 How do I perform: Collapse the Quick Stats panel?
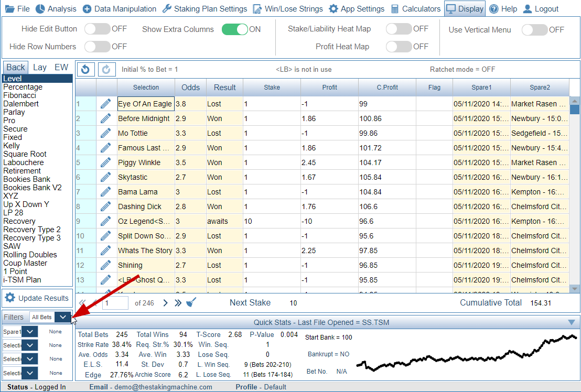572,322
